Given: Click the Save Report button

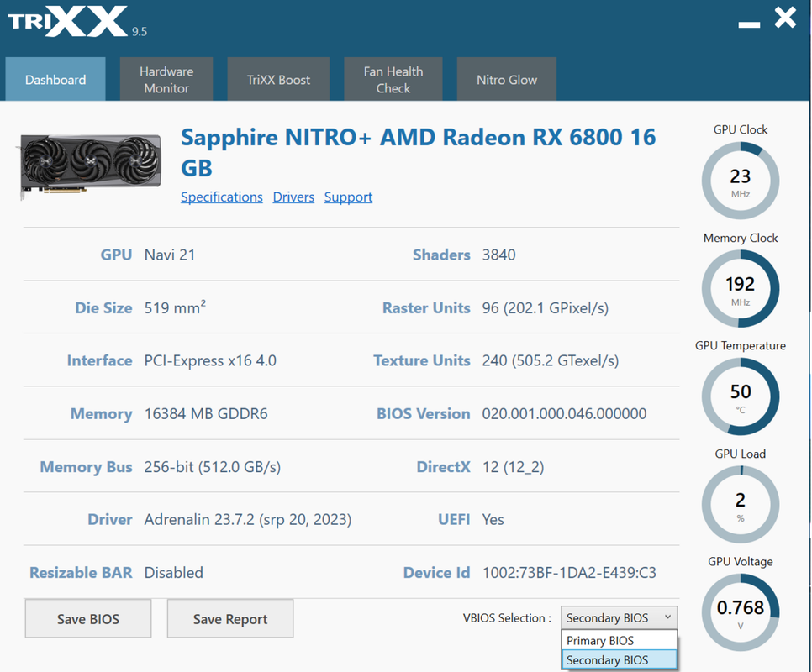Looking at the screenshot, I should (230, 619).
